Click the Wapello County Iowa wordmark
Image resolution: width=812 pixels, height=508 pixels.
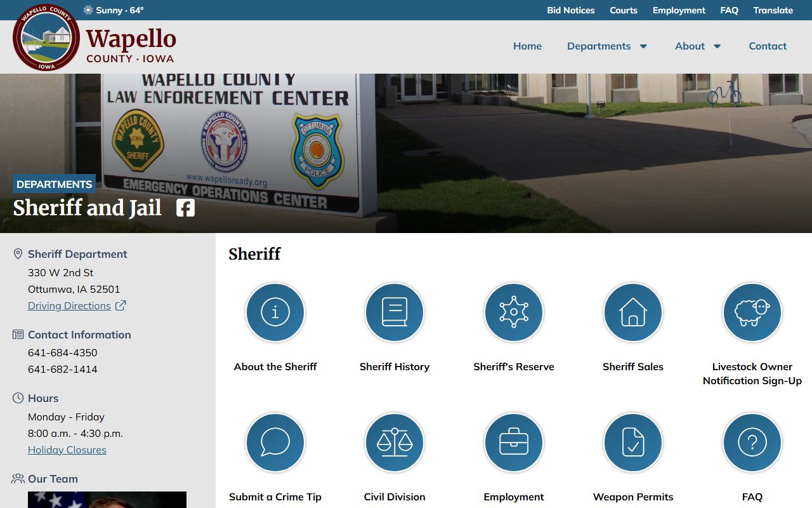[x=131, y=45]
